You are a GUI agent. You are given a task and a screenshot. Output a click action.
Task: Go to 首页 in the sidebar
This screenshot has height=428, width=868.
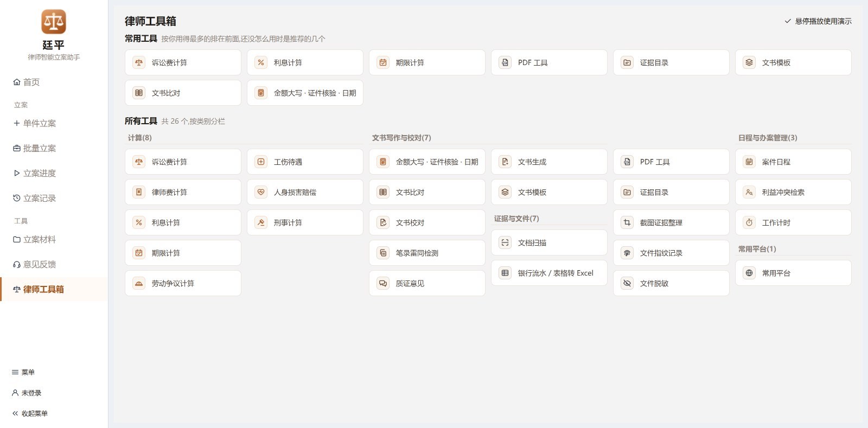[x=54, y=82]
